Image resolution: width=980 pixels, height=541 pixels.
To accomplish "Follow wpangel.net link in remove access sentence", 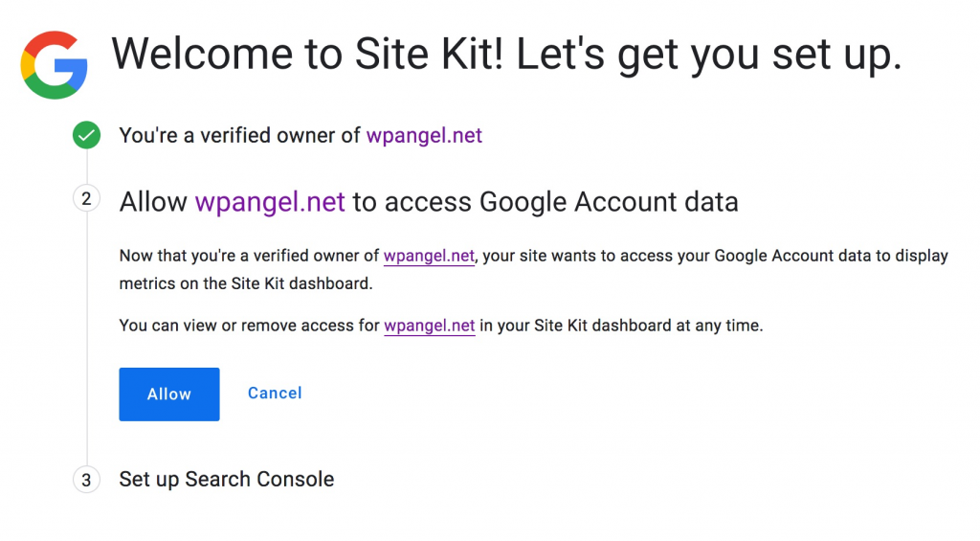I will pos(430,326).
